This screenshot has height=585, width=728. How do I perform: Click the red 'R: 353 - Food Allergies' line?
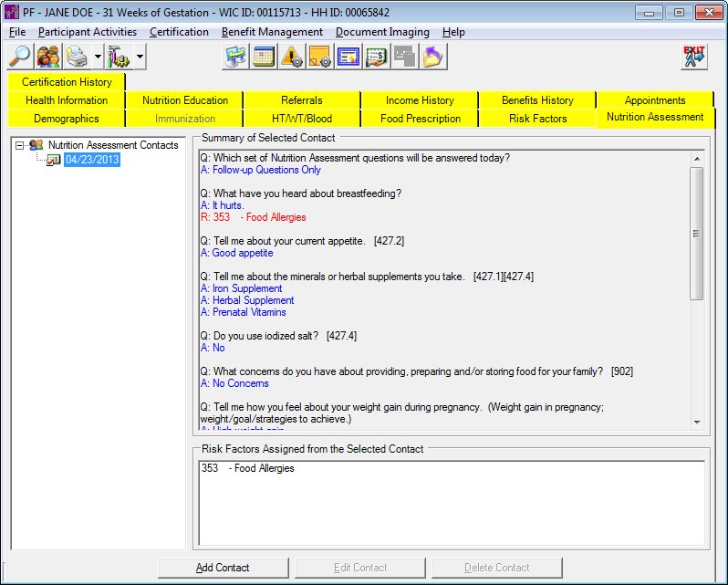coord(253,217)
